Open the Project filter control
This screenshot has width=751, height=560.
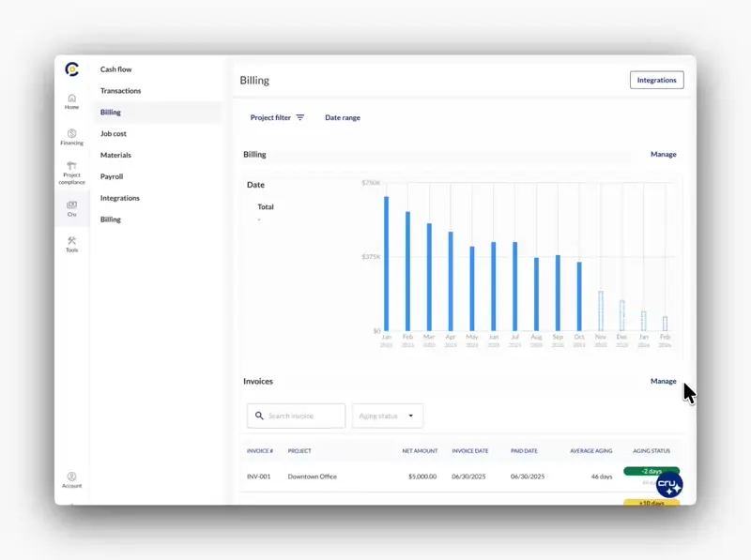(x=277, y=118)
